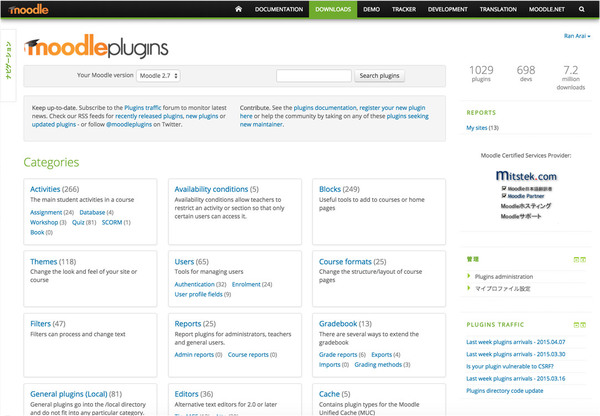Click the moodleplugins logo heading
The width and height of the screenshot is (600, 416).
(x=96, y=47)
